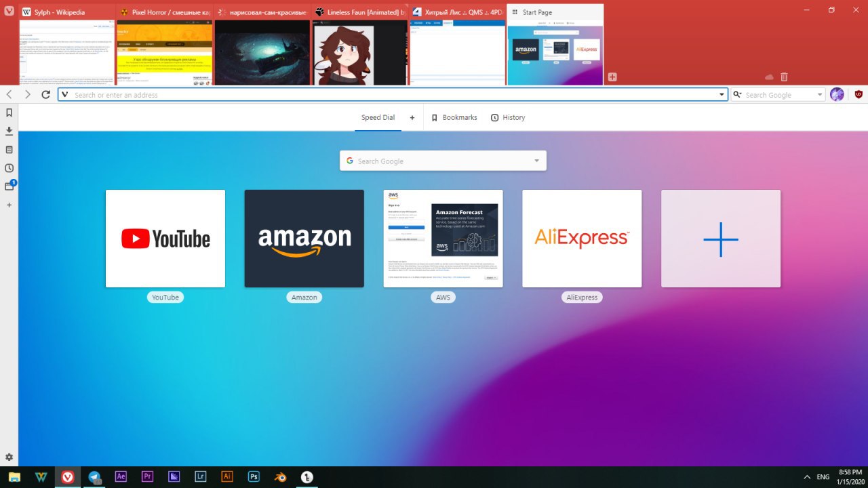This screenshot has height=488, width=868.
Task: Select the Start Page tab
Action: tap(555, 44)
